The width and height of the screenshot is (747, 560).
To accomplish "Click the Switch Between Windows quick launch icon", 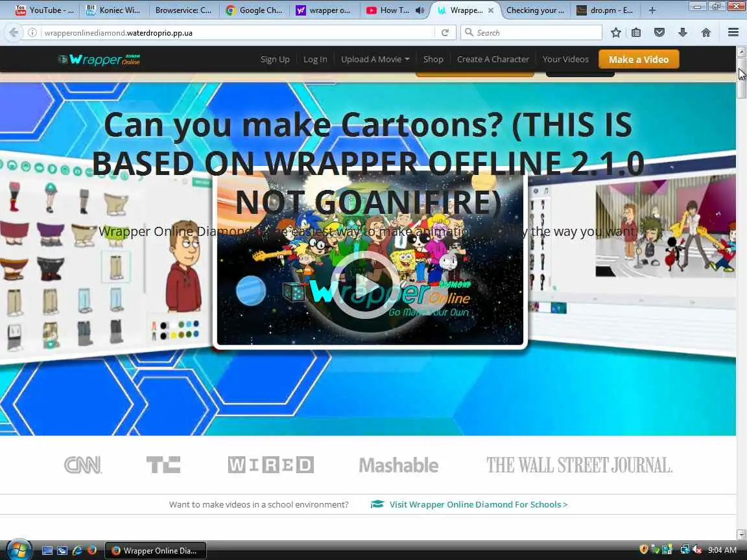I will click(62, 550).
